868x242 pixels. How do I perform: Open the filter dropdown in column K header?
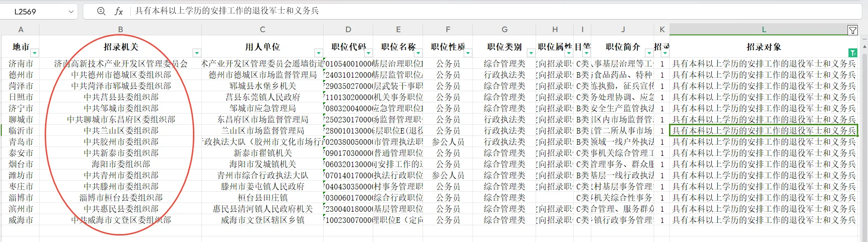point(665,53)
